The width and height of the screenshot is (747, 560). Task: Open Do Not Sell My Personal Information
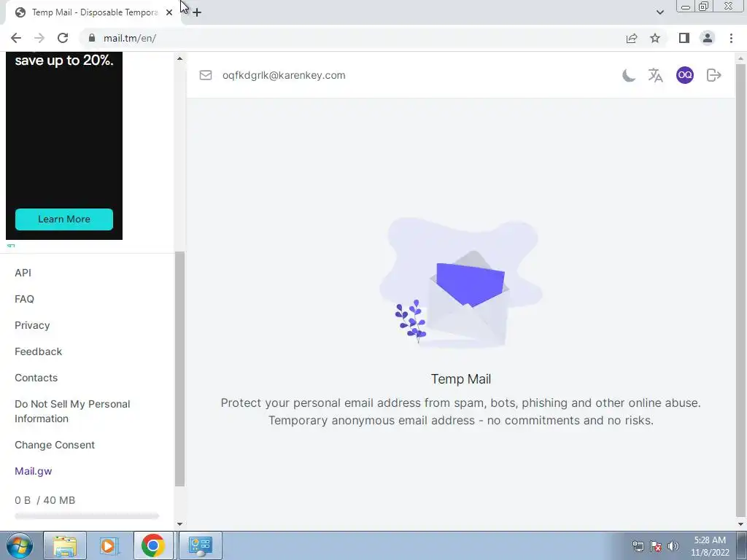tap(72, 411)
